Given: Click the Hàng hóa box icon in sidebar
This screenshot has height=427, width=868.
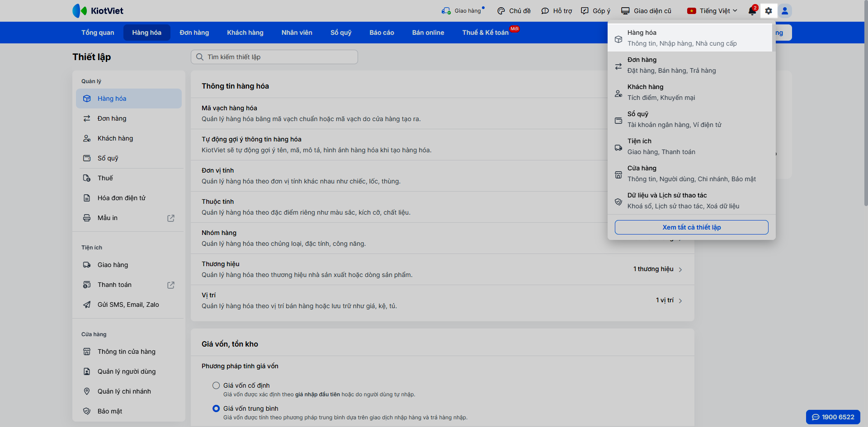Looking at the screenshot, I should [87, 99].
